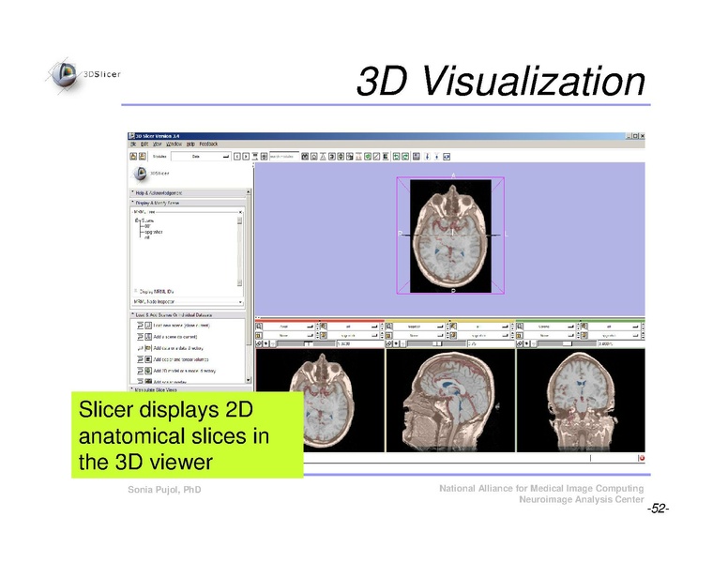
Task: Click the left panel's vertical scrollbar
Action: point(249,285)
